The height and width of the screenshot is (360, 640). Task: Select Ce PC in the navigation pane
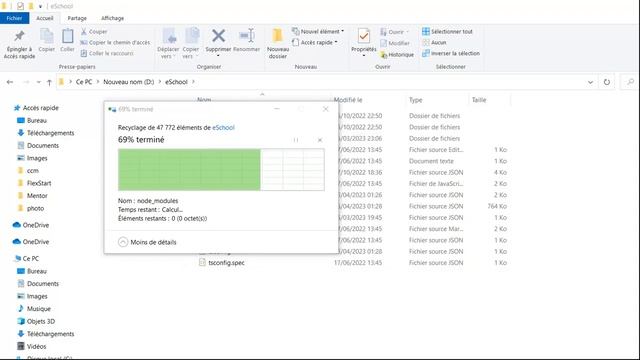pyautogui.click(x=31, y=258)
